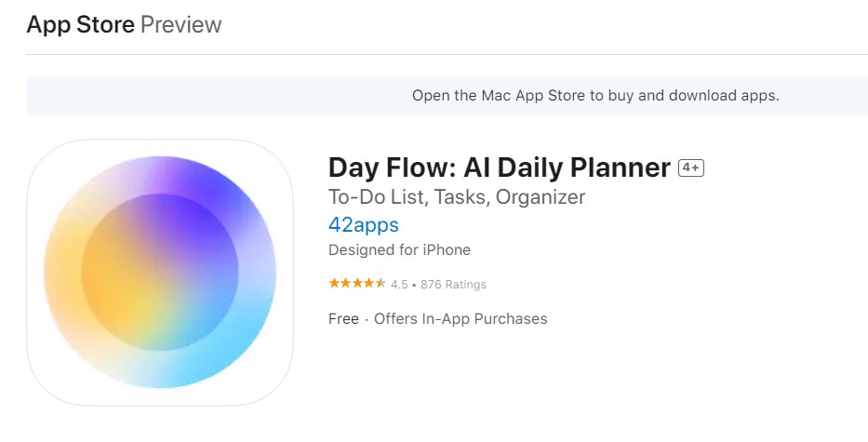
Task: Click the 876 Ratings text
Action: (x=453, y=284)
